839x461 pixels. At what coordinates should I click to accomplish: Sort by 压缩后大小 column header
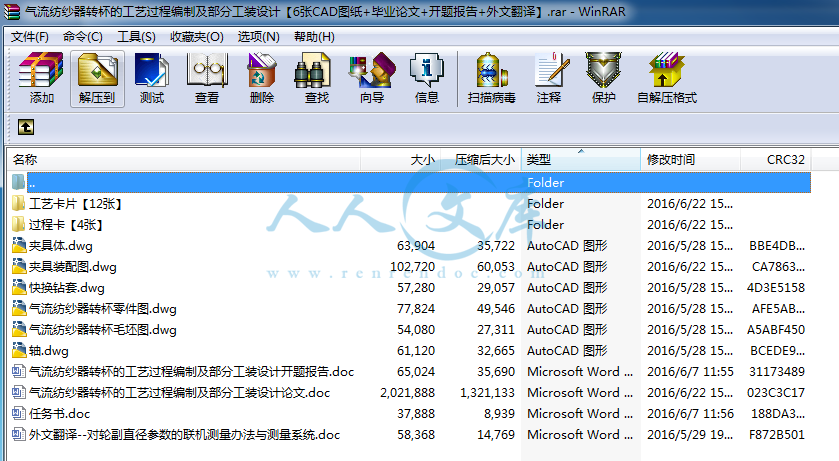(x=481, y=159)
